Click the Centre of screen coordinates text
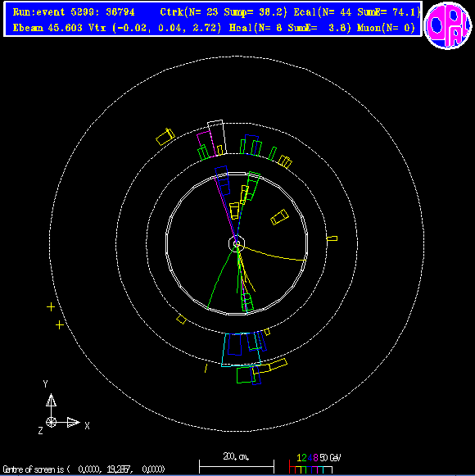The image size is (475, 476). (x=84, y=469)
